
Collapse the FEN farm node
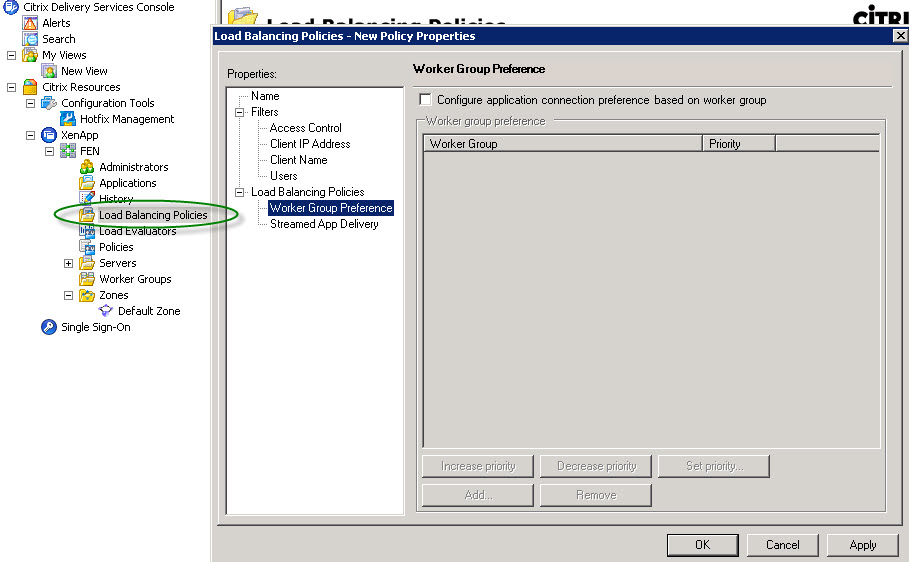tap(49, 151)
